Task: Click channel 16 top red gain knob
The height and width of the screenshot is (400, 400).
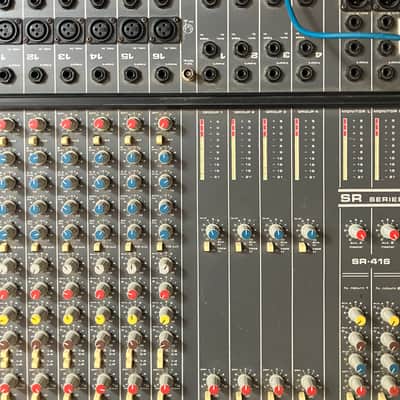Action: (x=165, y=123)
